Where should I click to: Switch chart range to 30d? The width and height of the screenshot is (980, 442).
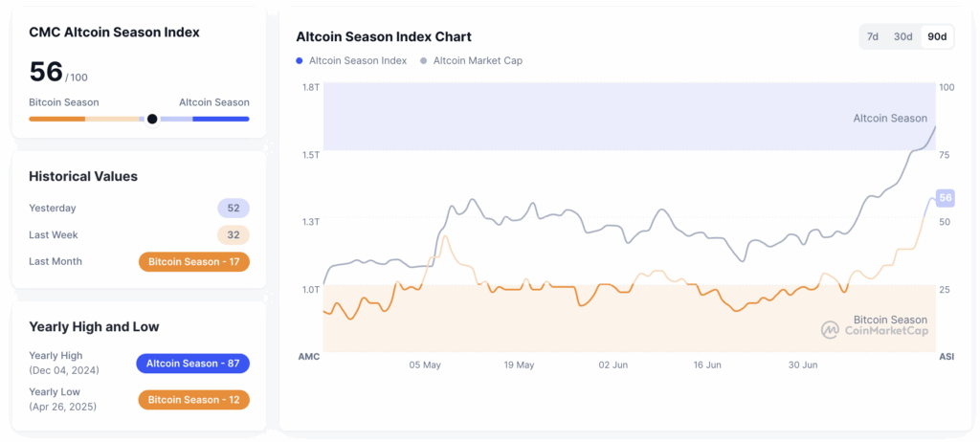(902, 37)
